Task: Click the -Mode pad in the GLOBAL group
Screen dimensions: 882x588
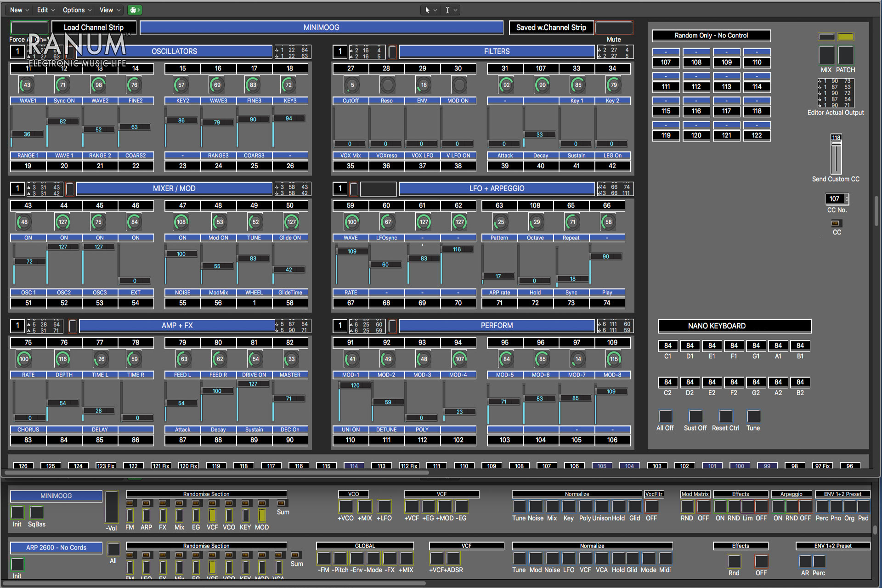Action: pos(373,559)
